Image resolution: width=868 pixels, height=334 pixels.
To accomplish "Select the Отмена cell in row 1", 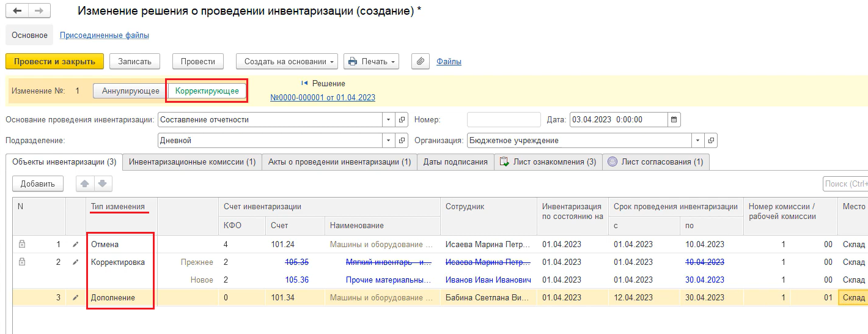I will tap(121, 245).
